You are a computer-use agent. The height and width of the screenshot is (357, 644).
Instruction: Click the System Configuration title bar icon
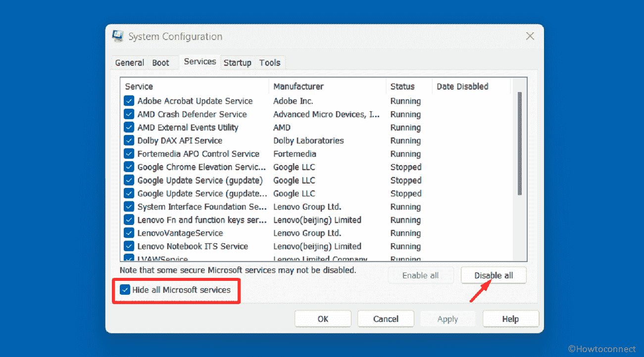click(x=118, y=37)
